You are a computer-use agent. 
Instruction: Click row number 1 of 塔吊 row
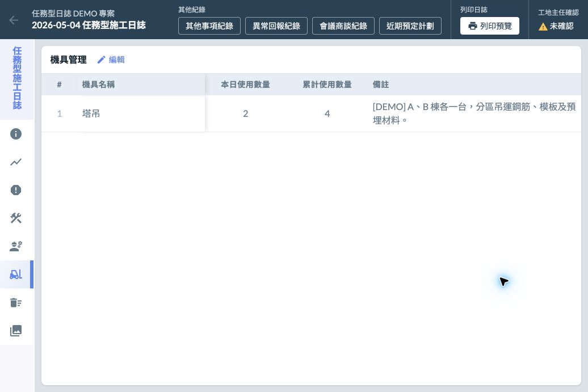click(59, 113)
